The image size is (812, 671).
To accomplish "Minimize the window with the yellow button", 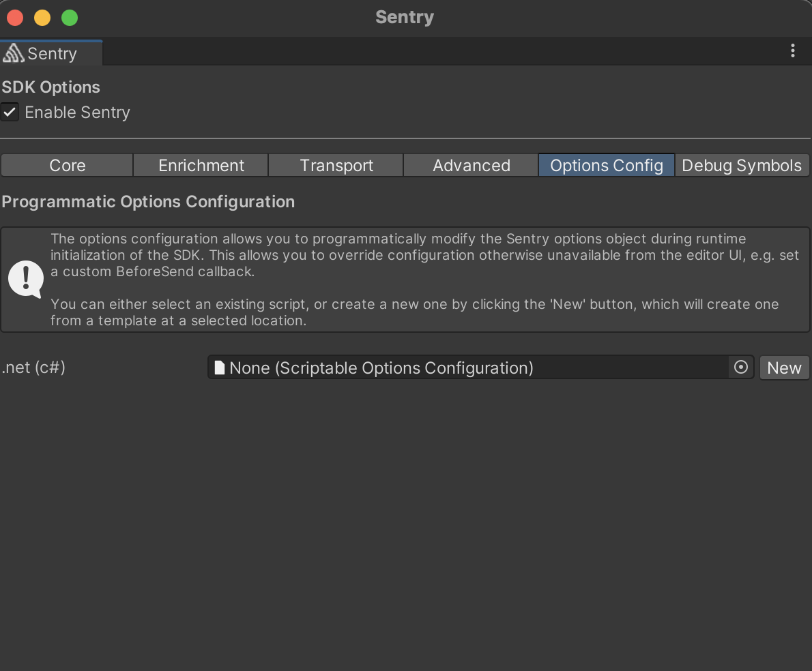I will 42,18.
